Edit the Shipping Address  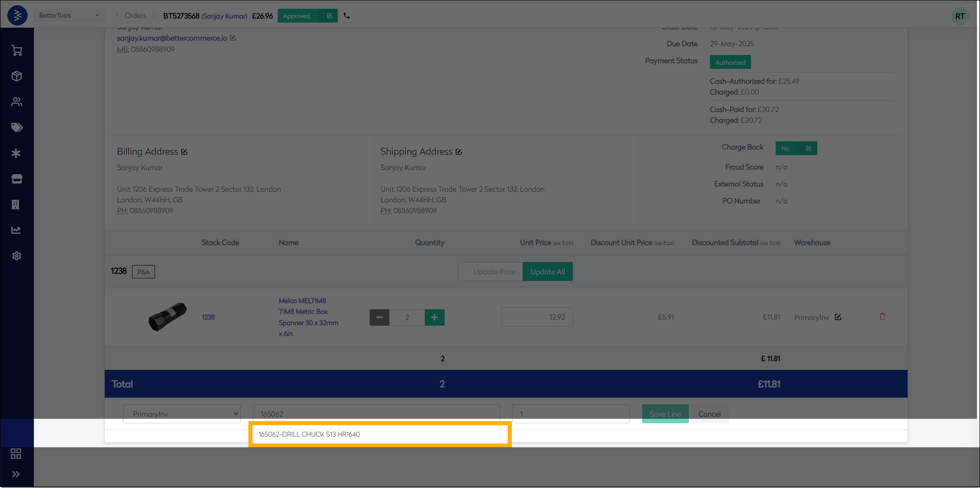(x=459, y=152)
